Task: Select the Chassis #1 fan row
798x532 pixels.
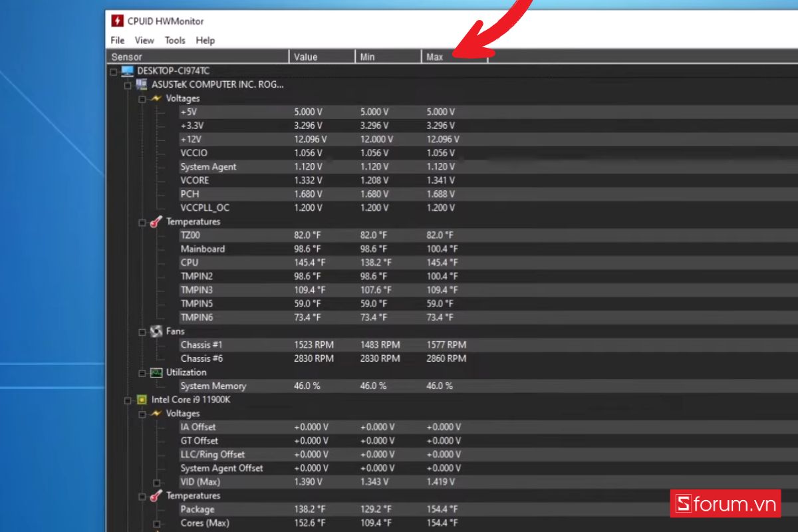Action: click(x=489, y=344)
